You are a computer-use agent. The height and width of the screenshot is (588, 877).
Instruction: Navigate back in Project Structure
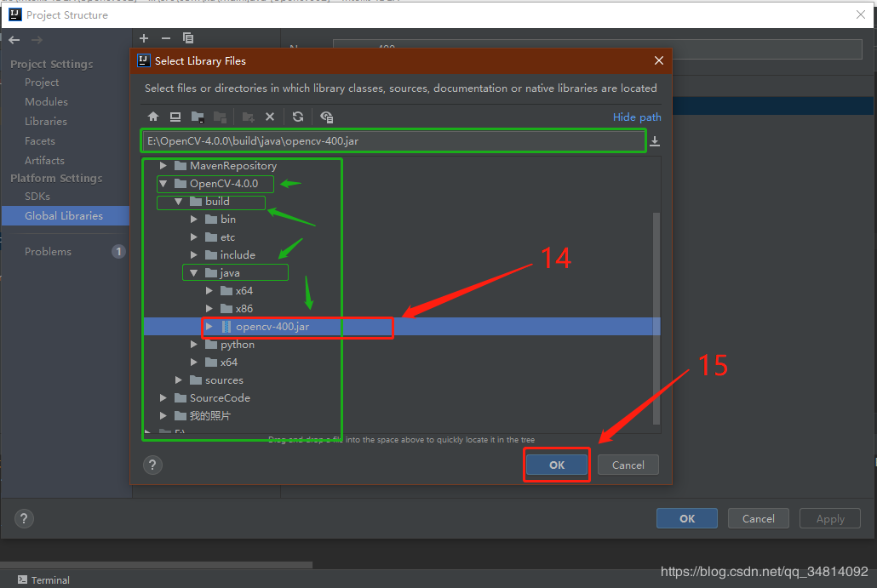click(x=14, y=40)
